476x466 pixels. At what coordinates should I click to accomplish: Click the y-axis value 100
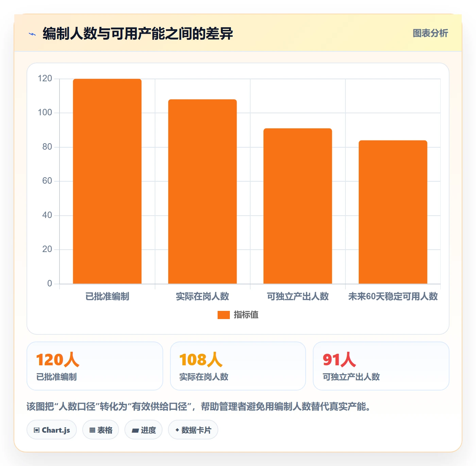45,113
